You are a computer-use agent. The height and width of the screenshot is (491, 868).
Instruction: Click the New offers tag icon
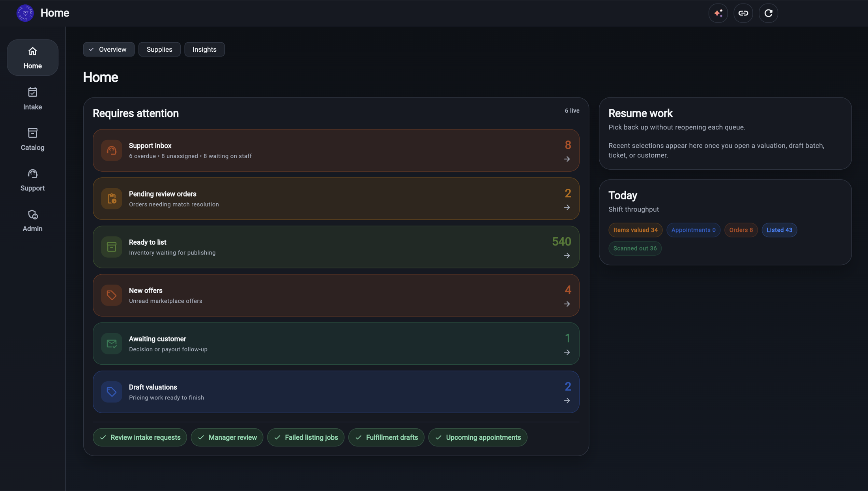[x=112, y=295]
